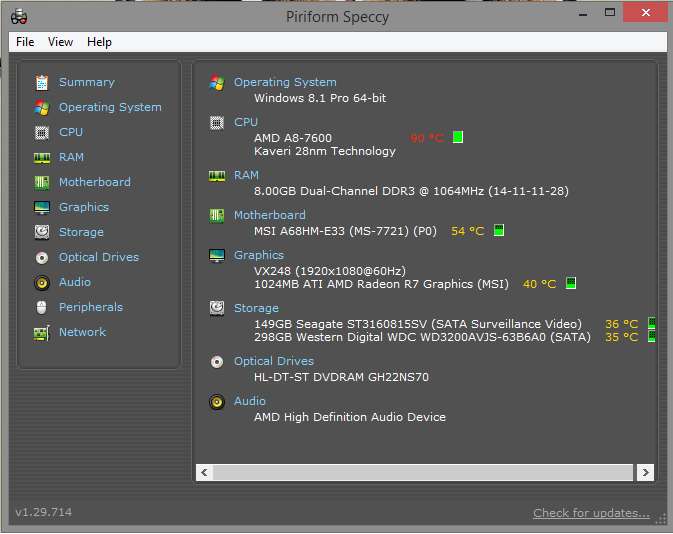Click the 'MSI A68HM-E33 (MS-7721) (P0)' text
673x534 pixels.
click(345, 232)
